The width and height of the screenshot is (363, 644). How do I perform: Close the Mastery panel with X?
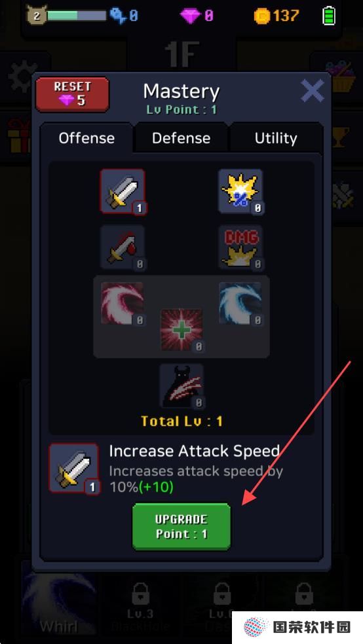pos(313,91)
